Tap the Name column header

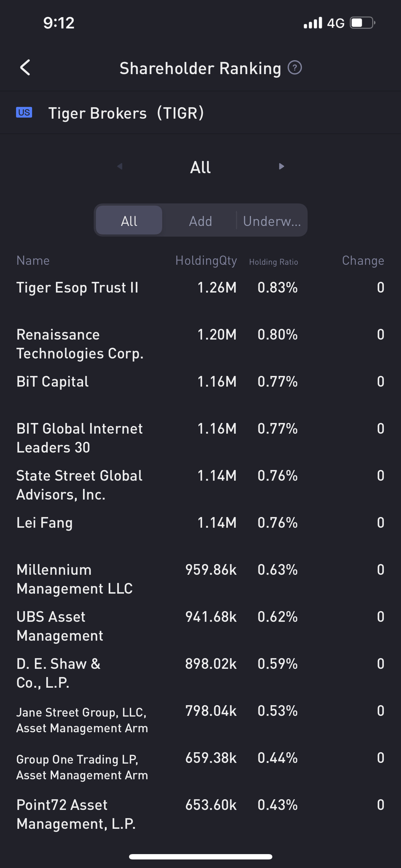[x=33, y=261]
